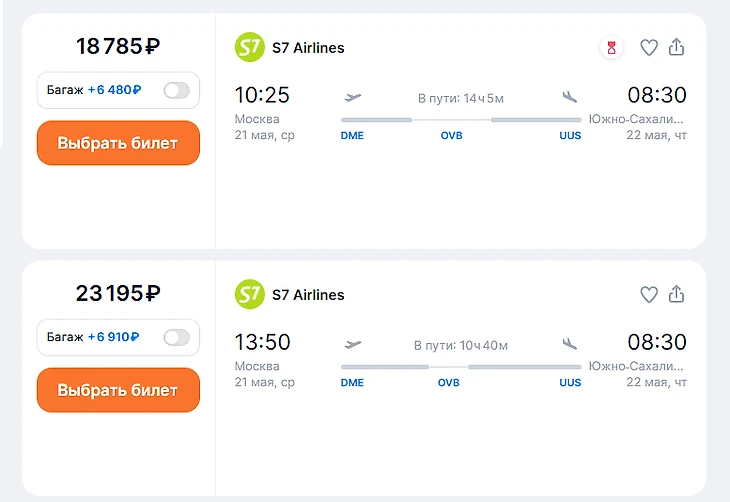Screen dimensions: 730x502
Task: Share the 13:50 departure ticket
Action: pyautogui.click(x=676, y=294)
